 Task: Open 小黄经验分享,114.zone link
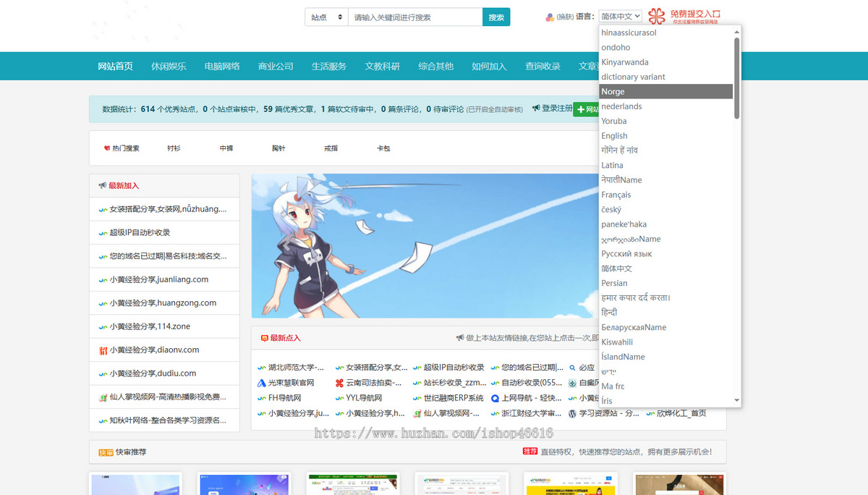click(150, 326)
